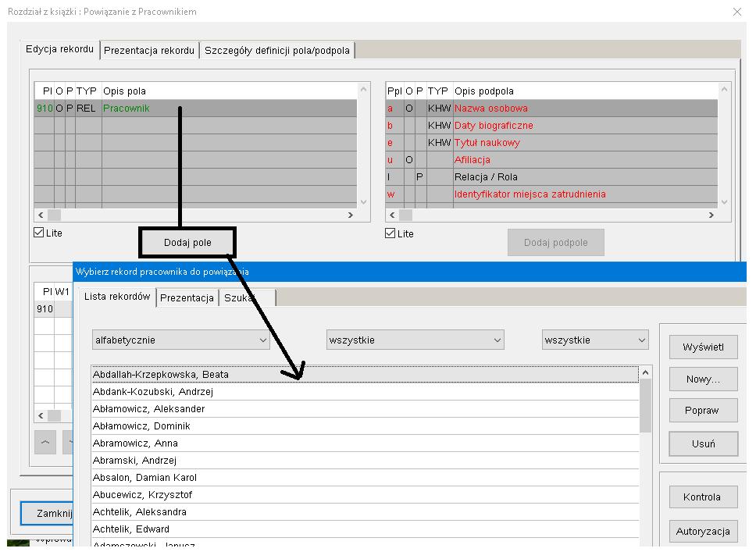Select Abdallah-Krzepkowska, Beata record
Viewport: 756px width, 559px height.
coord(365,375)
